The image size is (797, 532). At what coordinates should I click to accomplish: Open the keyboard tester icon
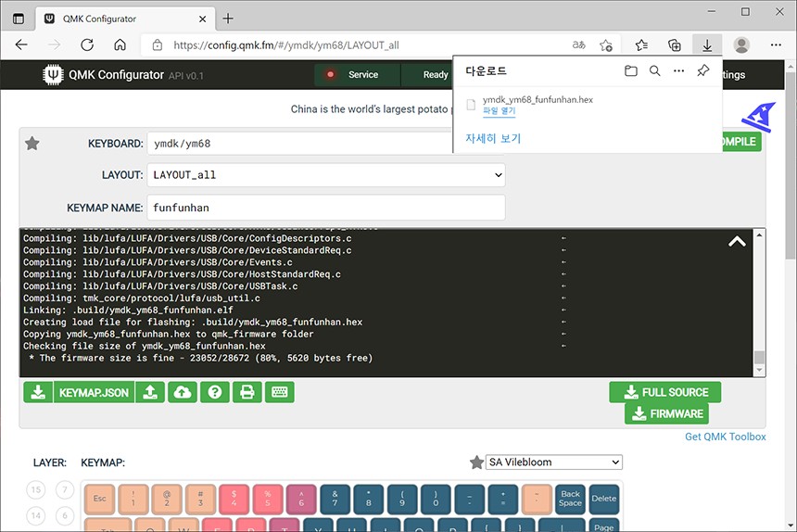[x=280, y=392]
